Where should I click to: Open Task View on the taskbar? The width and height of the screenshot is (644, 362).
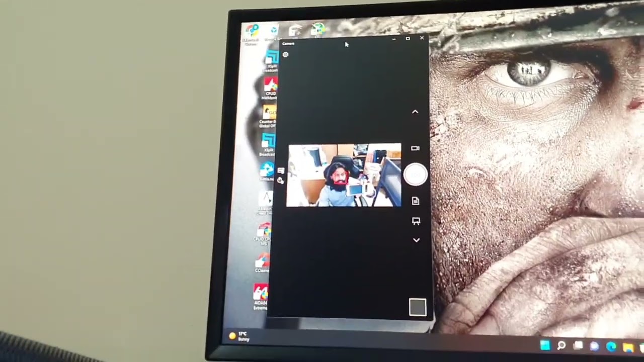578,345
